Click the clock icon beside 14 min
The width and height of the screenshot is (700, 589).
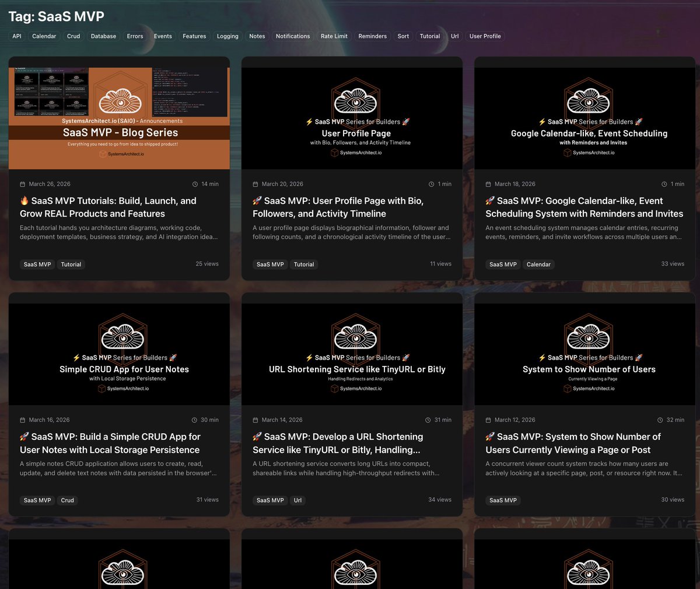click(x=195, y=184)
